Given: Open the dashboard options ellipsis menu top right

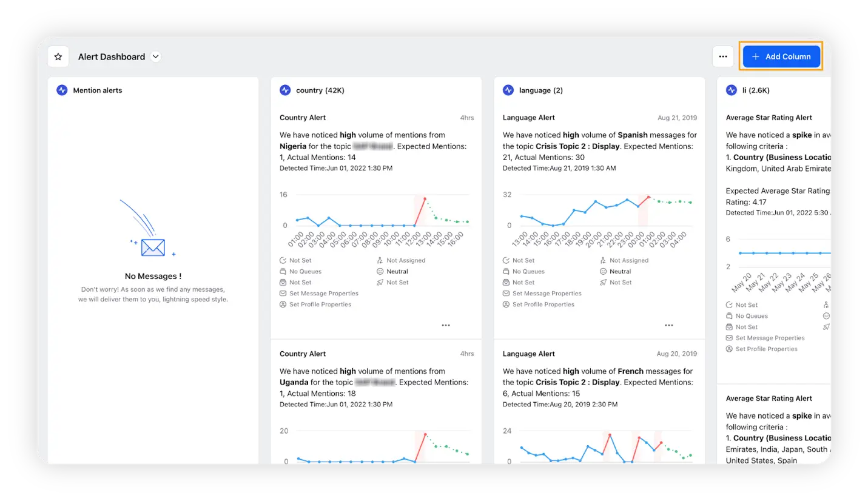Looking at the screenshot, I should [x=722, y=56].
